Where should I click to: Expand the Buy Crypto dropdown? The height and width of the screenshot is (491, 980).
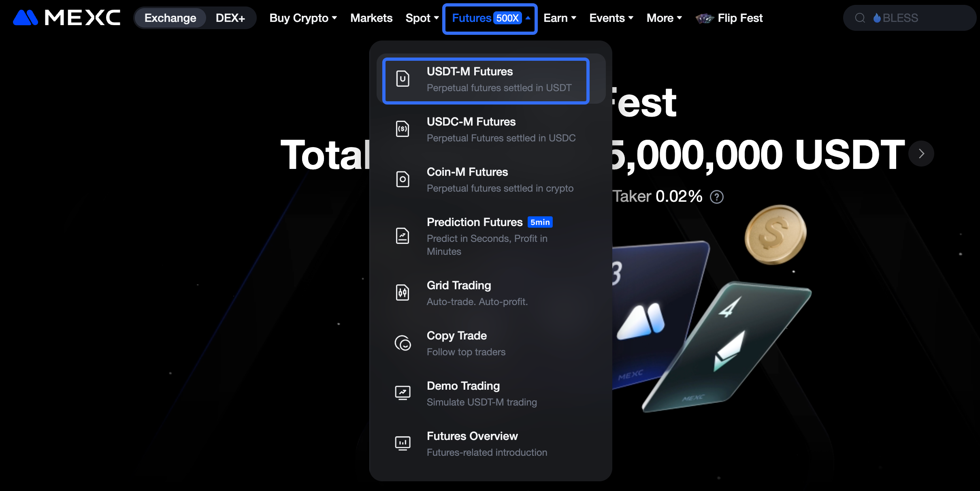[303, 18]
